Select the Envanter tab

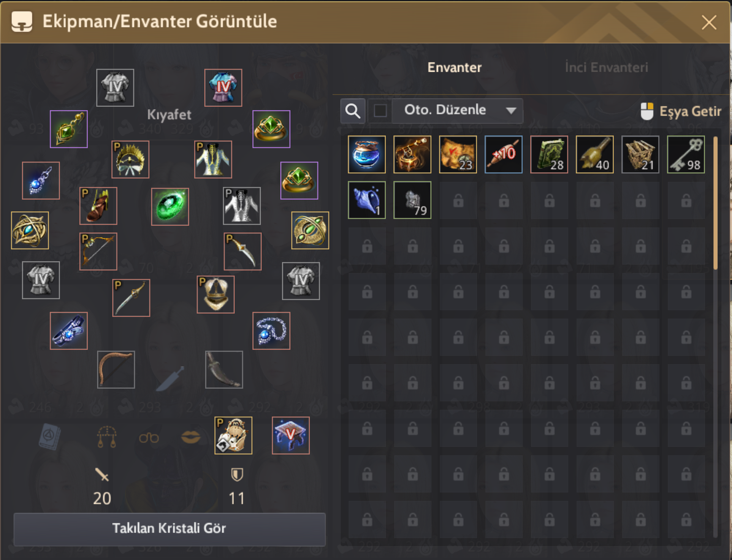[x=454, y=68]
